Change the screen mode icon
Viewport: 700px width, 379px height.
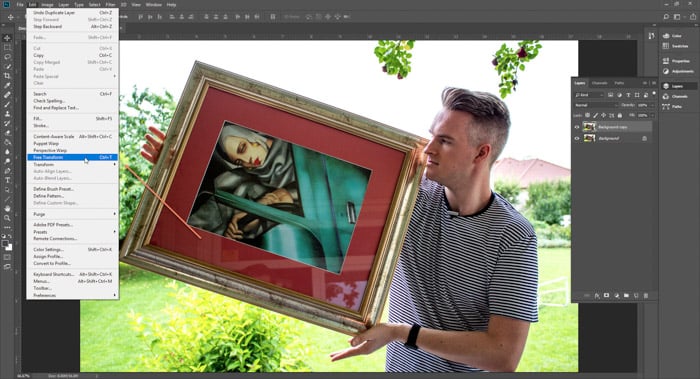pyautogui.click(x=7, y=267)
